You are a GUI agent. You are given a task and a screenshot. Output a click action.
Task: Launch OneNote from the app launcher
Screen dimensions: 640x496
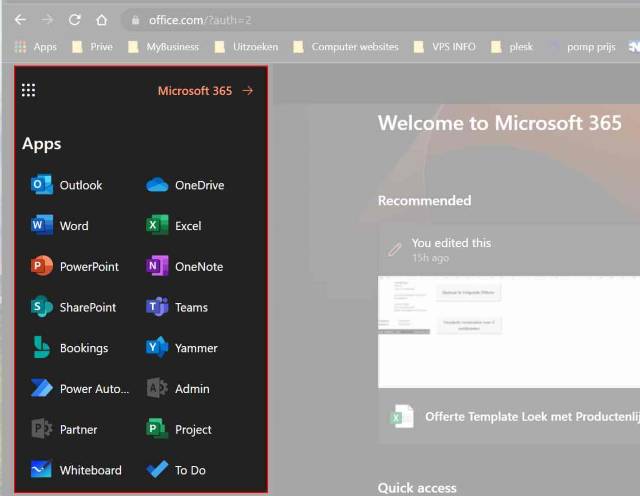[157, 267]
